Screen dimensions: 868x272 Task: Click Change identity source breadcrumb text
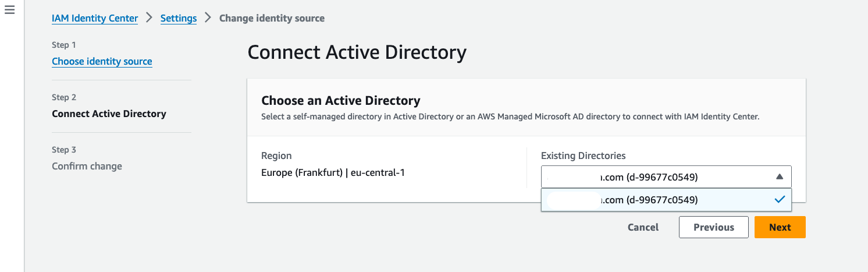(x=272, y=18)
